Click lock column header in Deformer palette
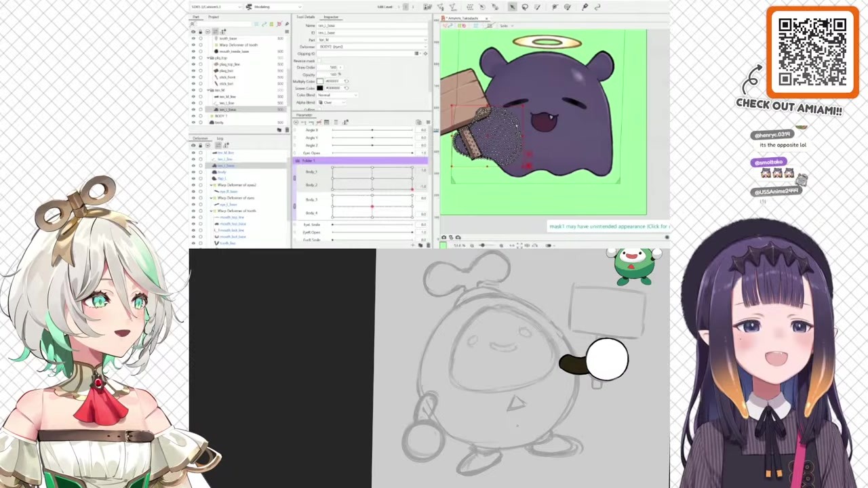The image size is (868, 488). click(x=200, y=146)
